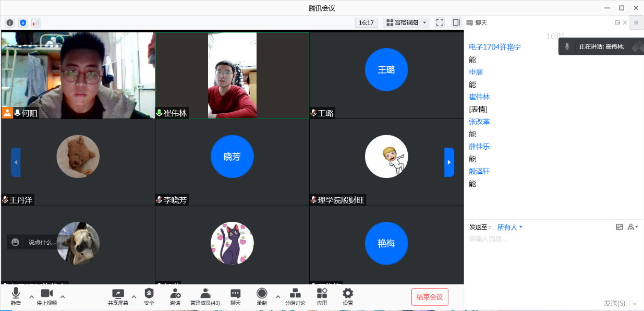Toggle fullscreen mode icon
Screen dimensions: 644x311
pyautogui.click(x=439, y=22)
